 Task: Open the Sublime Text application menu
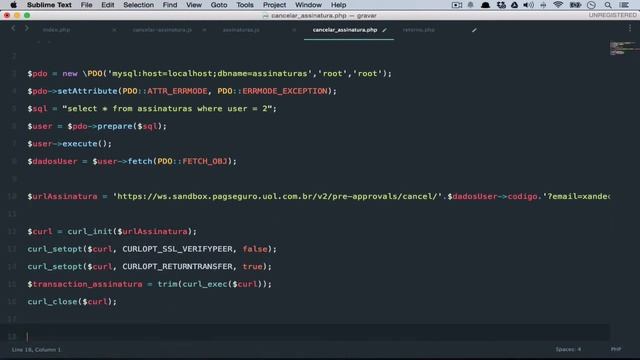[x=49, y=5]
